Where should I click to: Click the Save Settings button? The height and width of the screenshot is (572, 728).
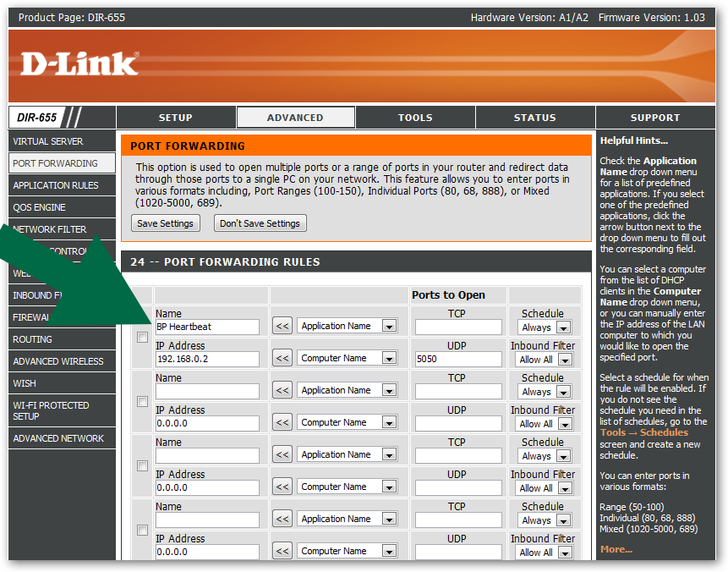tap(165, 223)
